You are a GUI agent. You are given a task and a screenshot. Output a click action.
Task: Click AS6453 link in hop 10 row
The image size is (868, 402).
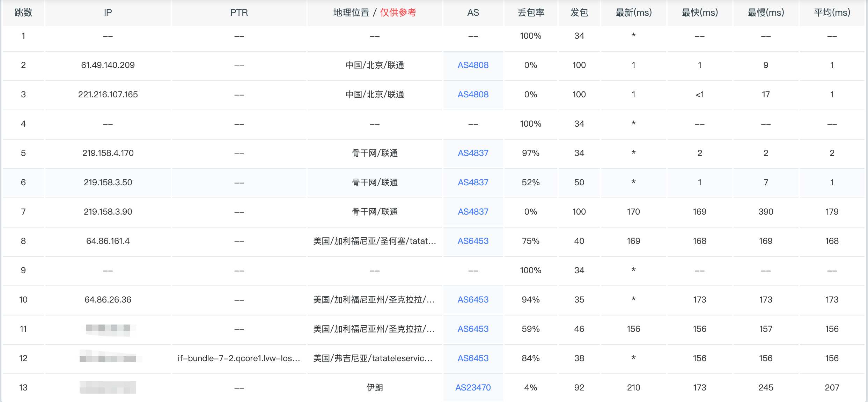tap(473, 300)
